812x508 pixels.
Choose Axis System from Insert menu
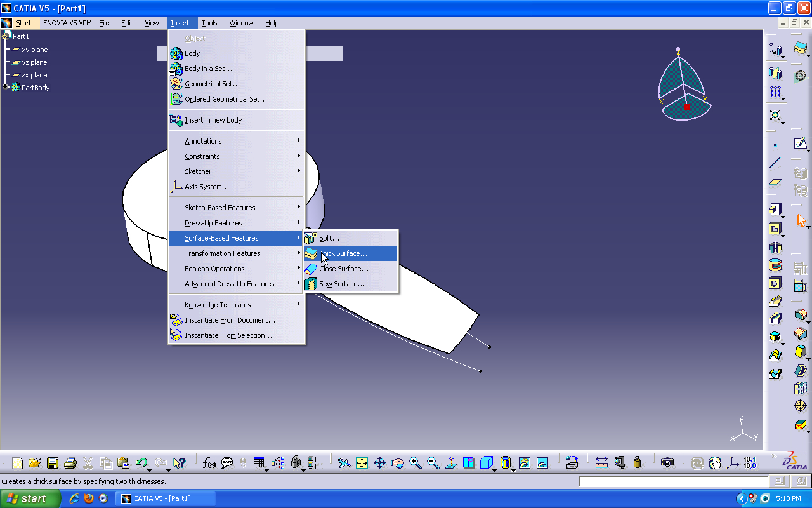coord(236,187)
